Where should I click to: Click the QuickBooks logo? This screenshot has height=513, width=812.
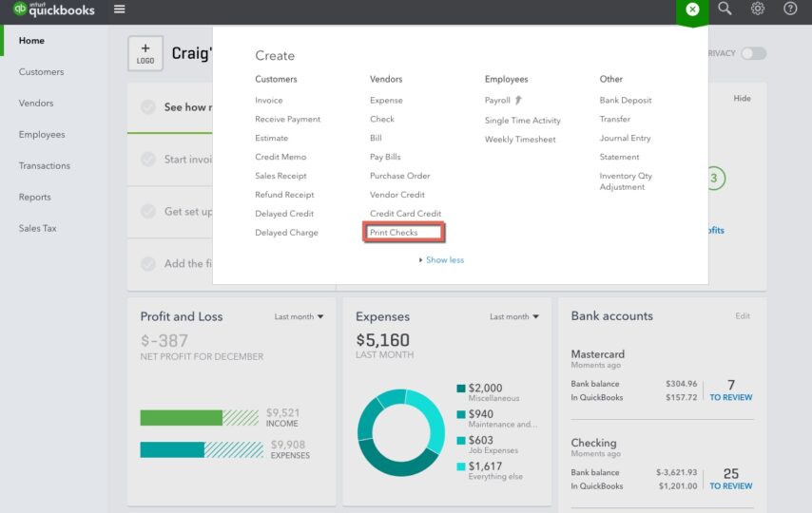coord(54,9)
